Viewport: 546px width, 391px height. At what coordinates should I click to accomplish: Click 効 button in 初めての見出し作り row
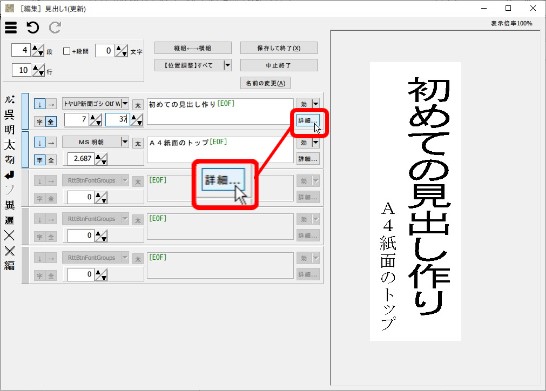(304, 103)
